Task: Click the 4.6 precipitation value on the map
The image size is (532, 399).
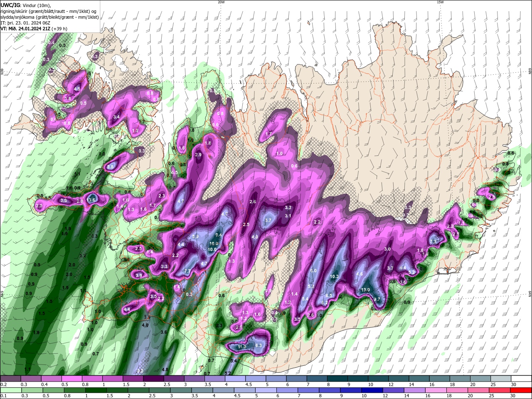Action: [360, 274]
